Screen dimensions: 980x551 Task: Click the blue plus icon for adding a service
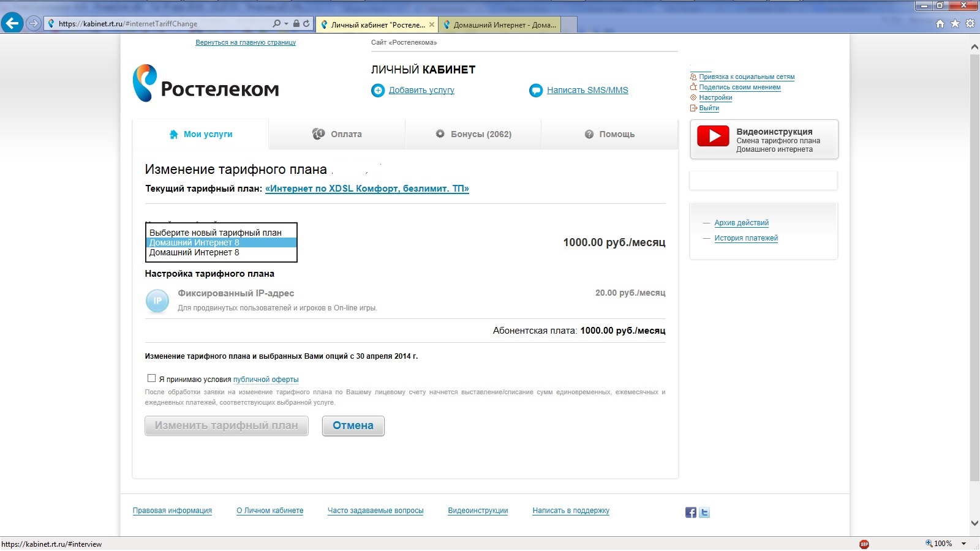[378, 91]
